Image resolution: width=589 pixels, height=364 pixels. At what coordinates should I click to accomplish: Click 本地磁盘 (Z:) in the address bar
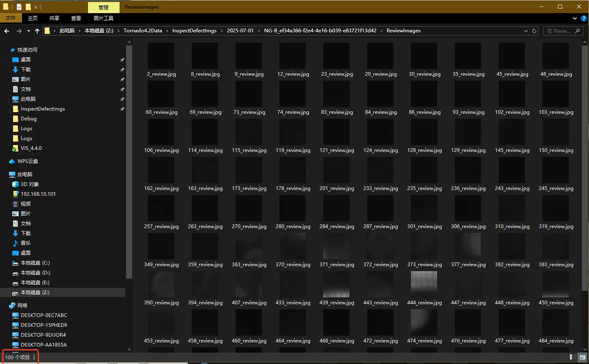click(99, 31)
